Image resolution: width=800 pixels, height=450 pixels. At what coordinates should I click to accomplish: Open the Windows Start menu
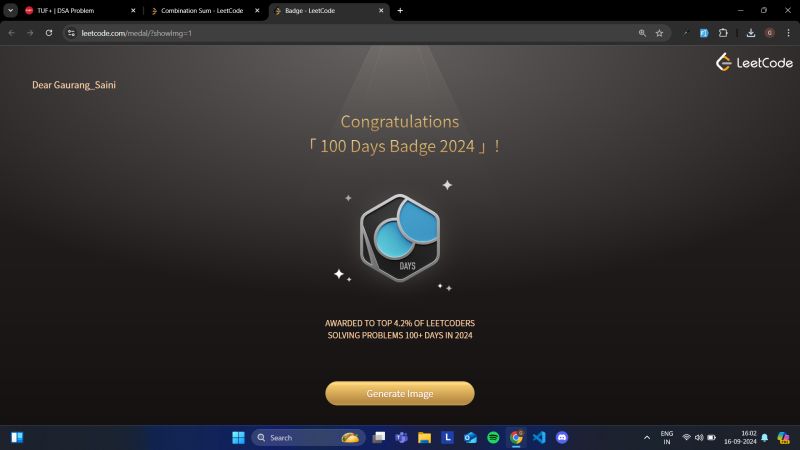coord(238,437)
